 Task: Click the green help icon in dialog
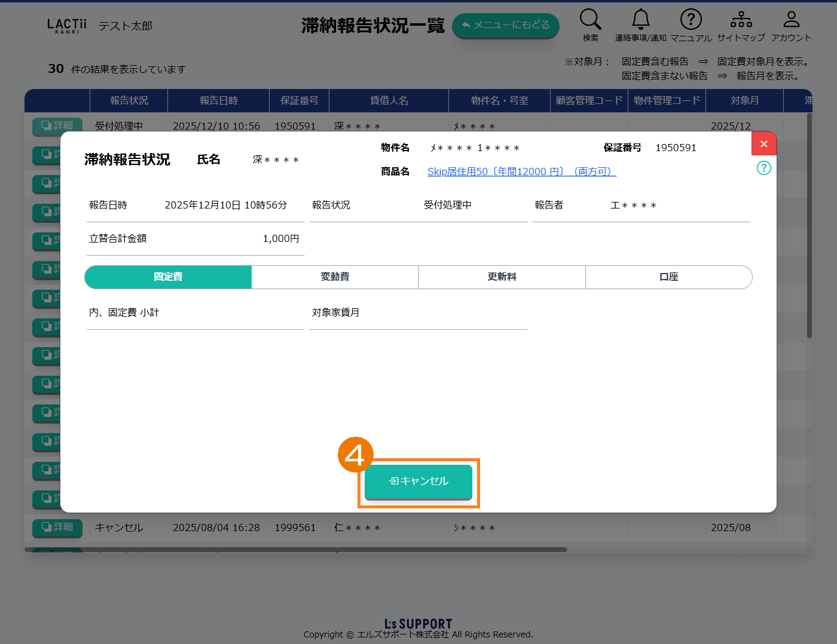[x=763, y=168]
